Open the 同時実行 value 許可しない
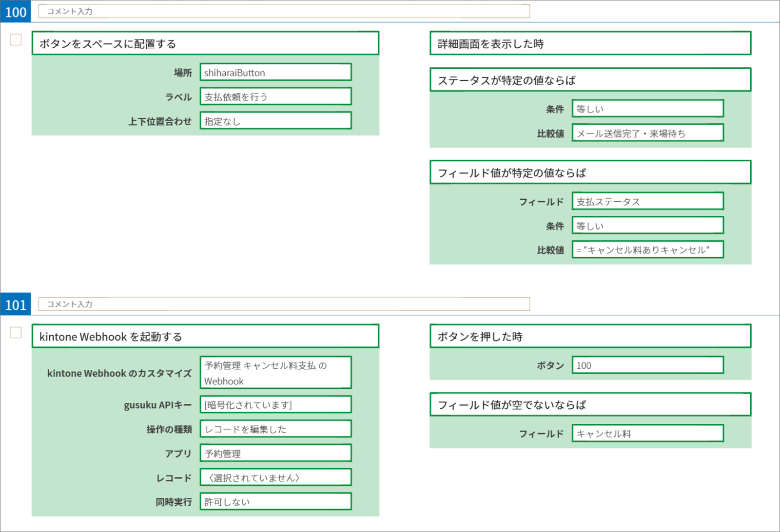 (275, 502)
